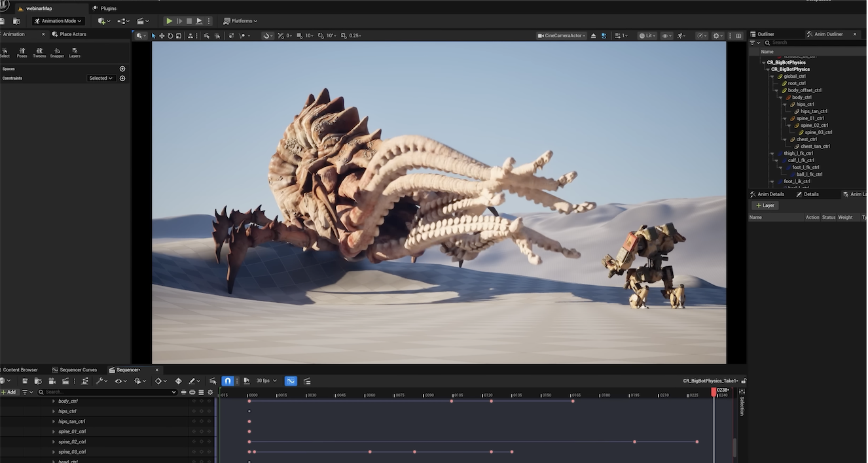Open the Snapper tool
This screenshot has width=868, height=463.
(57, 52)
